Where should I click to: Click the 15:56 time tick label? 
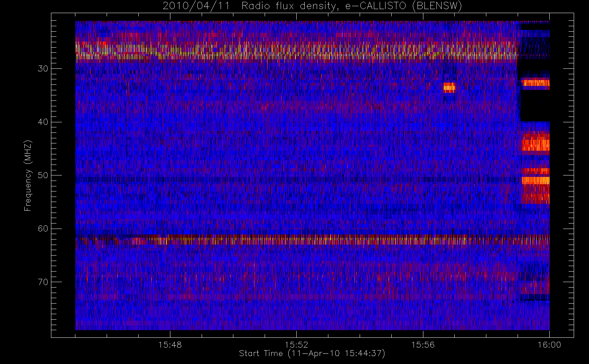coord(423,345)
